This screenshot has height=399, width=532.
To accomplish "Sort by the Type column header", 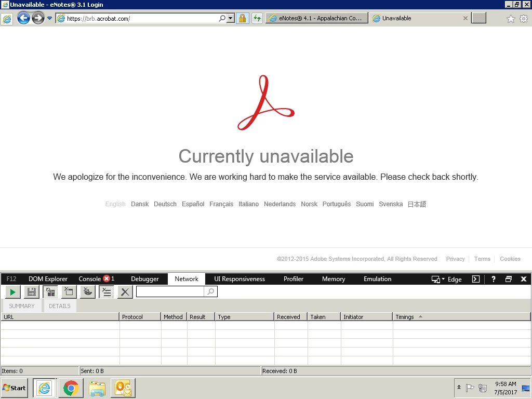I will pyautogui.click(x=245, y=317).
